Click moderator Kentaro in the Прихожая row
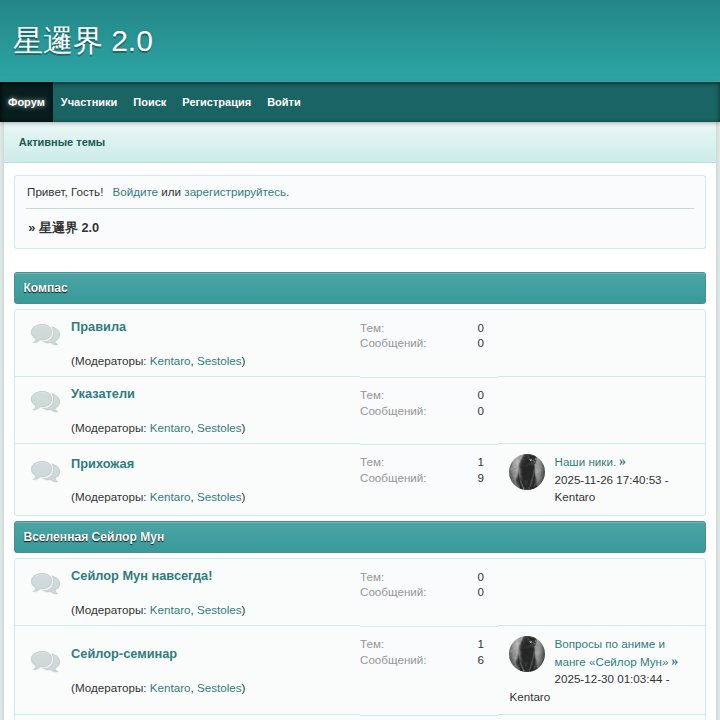 [x=170, y=497]
